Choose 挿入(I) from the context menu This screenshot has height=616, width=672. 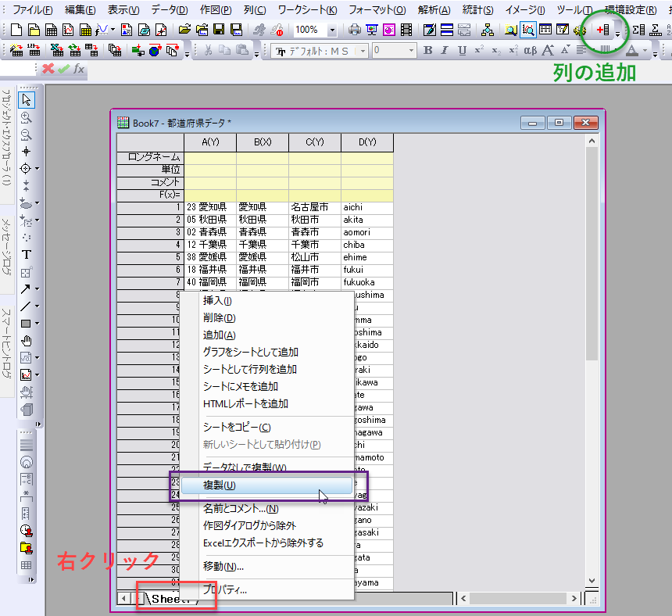point(267,300)
